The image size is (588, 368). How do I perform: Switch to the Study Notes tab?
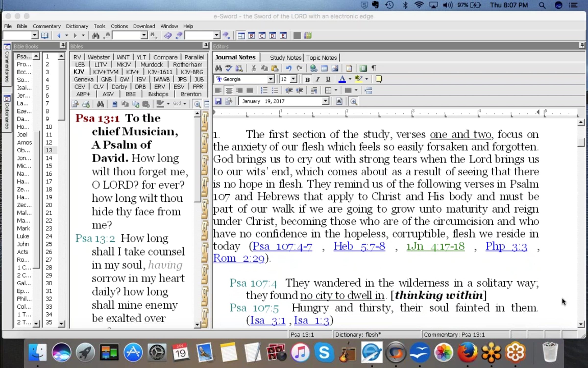click(x=285, y=58)
